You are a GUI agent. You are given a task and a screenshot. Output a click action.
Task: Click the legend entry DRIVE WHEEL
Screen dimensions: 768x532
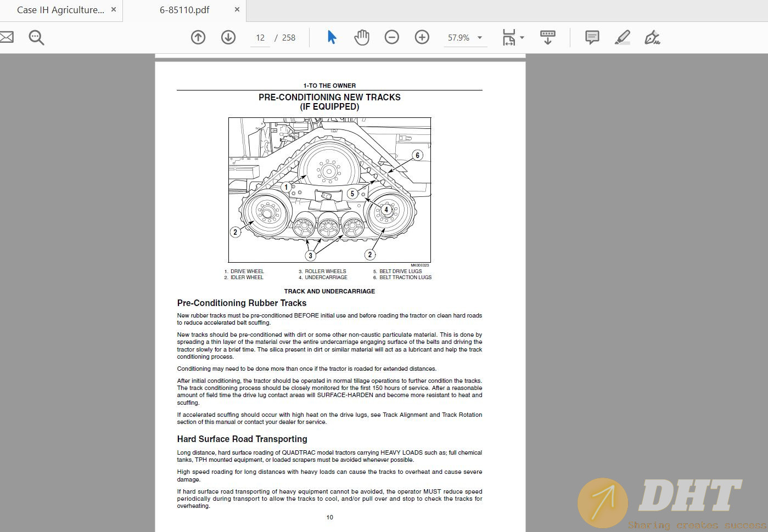[247, 271]
